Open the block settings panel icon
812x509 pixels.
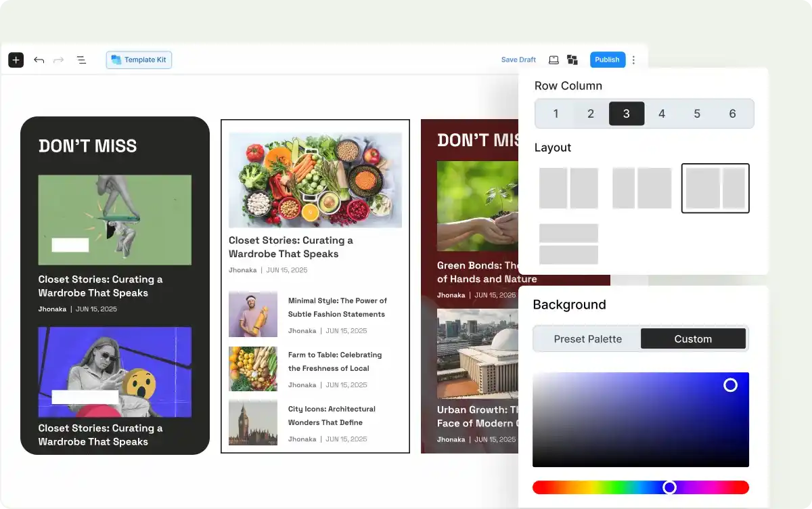(572, 60)
